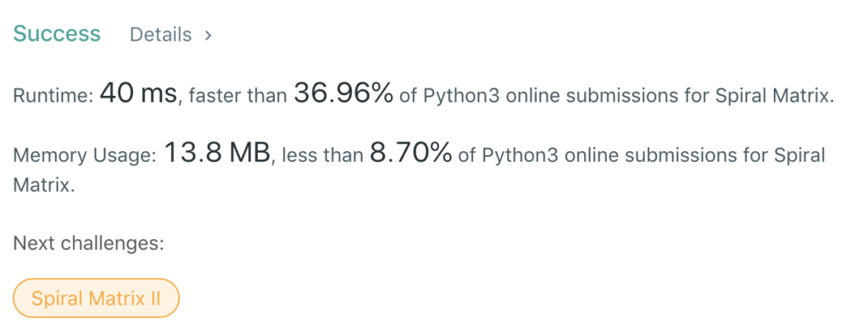Click the Runtime: label
Screen dimensions: 868x325
tap(53, 96)
